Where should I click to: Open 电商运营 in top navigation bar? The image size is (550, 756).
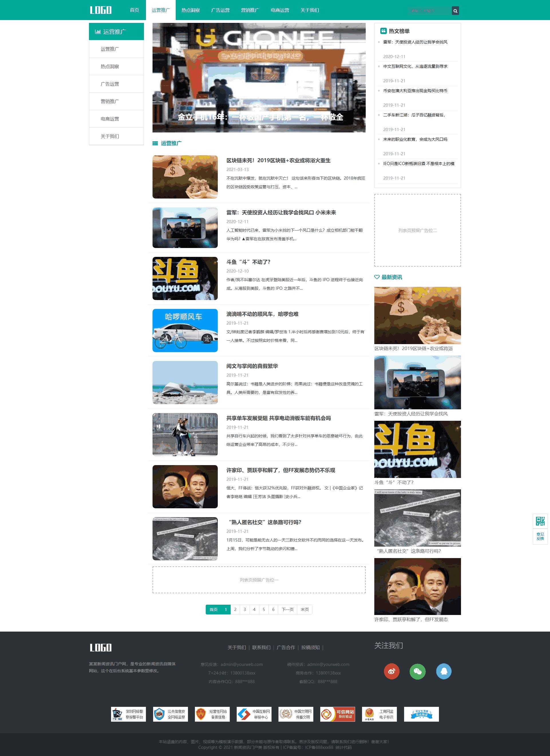pyautogui.click(x=280, y=10)
